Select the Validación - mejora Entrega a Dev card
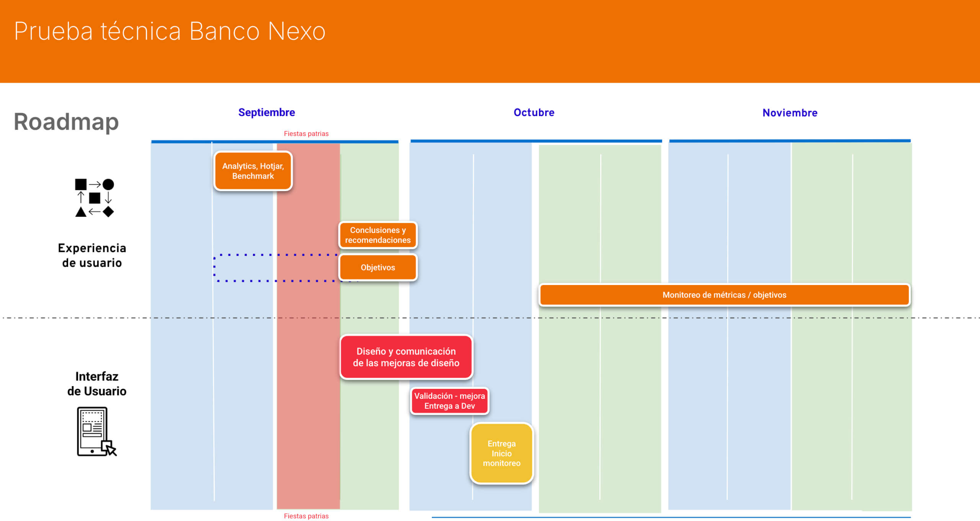The height and width of the screenshot is (521, 980). pyautogui.click(x=449, y=401)
